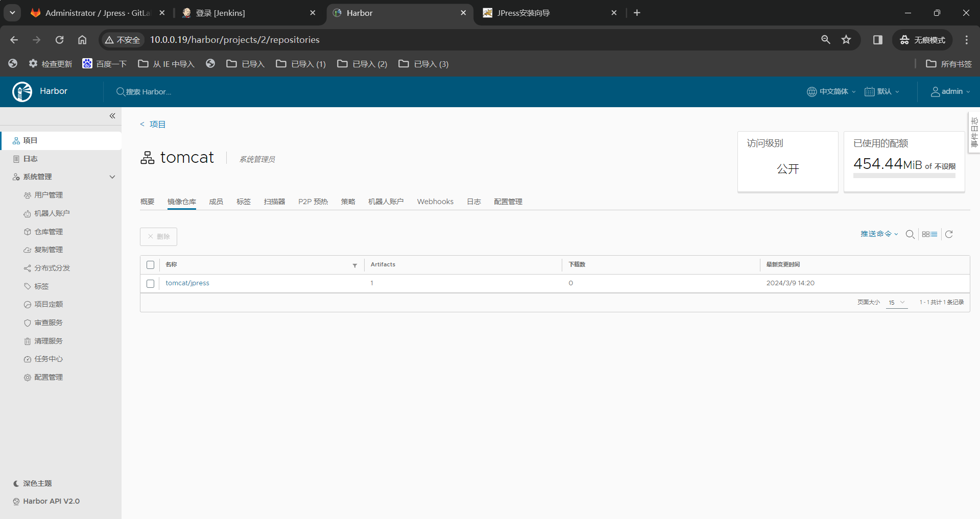Open 仓库管理 in the sidebar
The width and height of the screenshot is (980, 519).
[x=49, y=232]
